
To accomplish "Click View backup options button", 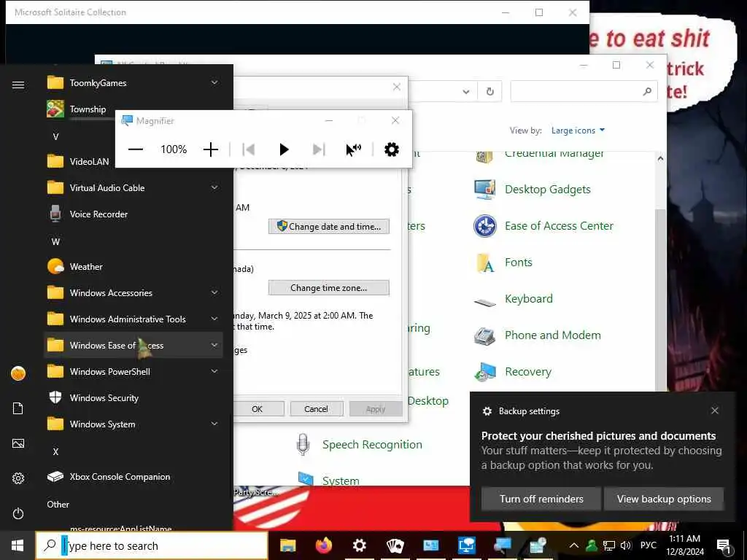I will 664,499.
